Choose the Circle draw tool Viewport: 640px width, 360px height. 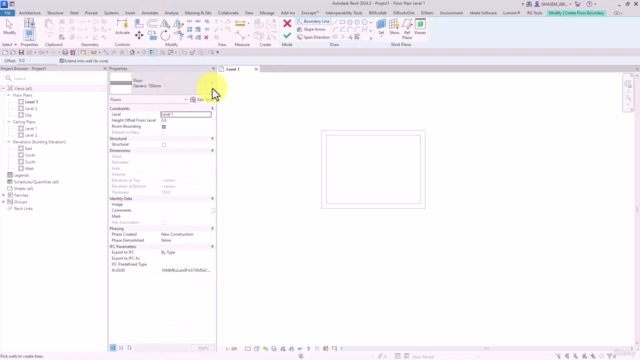(364, 22)
